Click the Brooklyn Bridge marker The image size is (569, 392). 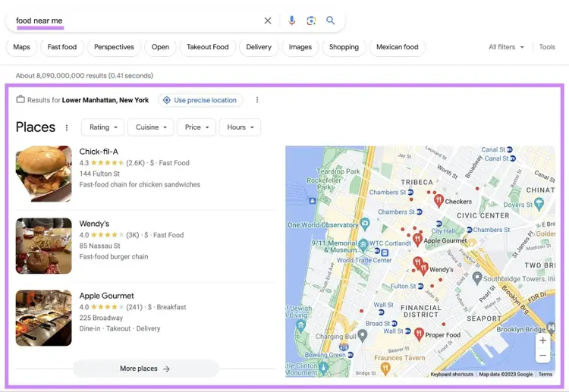(x=551, y=328)
